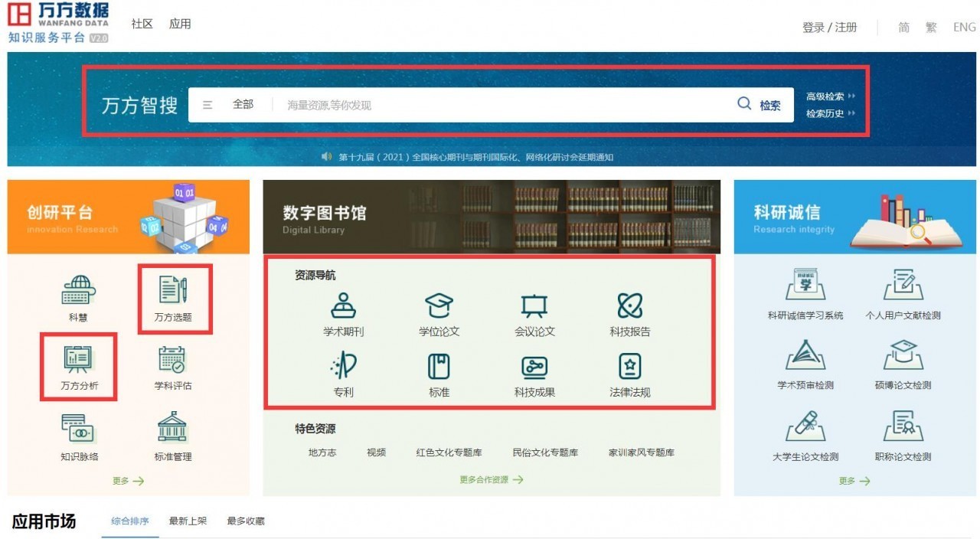Open the 学术期刊 journal icon

(x=343, y=306)
